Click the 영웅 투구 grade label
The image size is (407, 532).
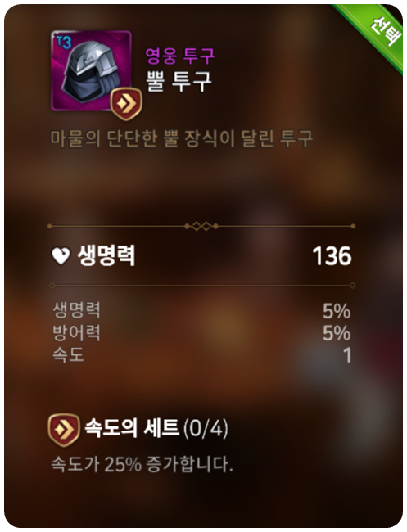tap(180, 56)
